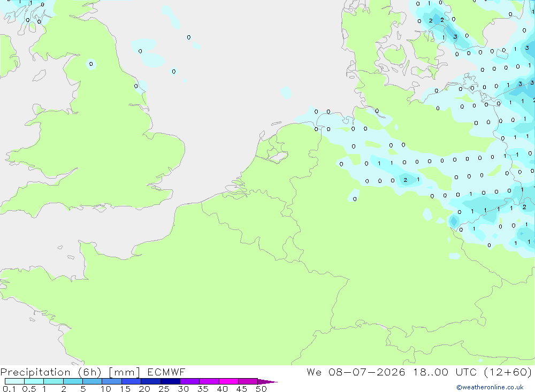Click the legend scale label '50'
The height and width of the screenshot is (392, 535).
coord(261,389)
